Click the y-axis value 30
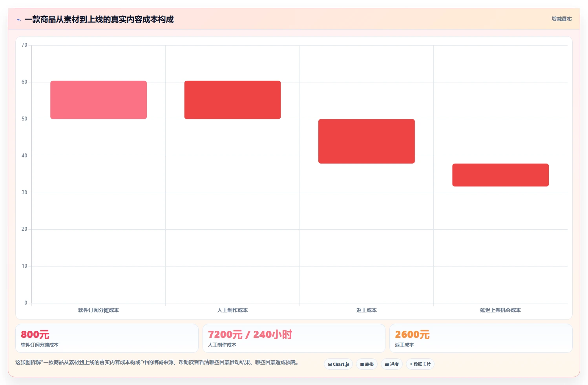 [x=24, y=193]
